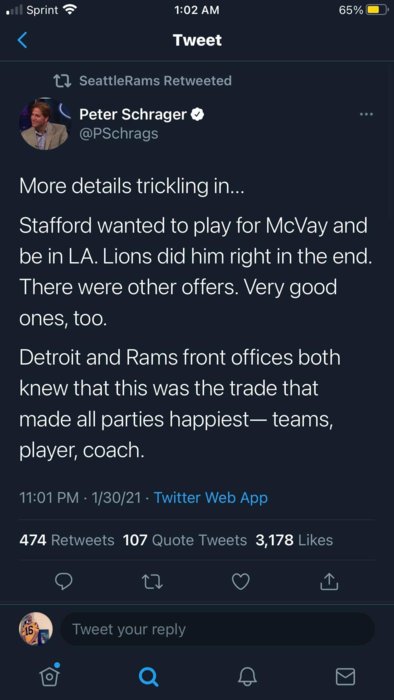Tap the back arrow chevron
This screenshot has height=700, width=394.
point(22,40)
